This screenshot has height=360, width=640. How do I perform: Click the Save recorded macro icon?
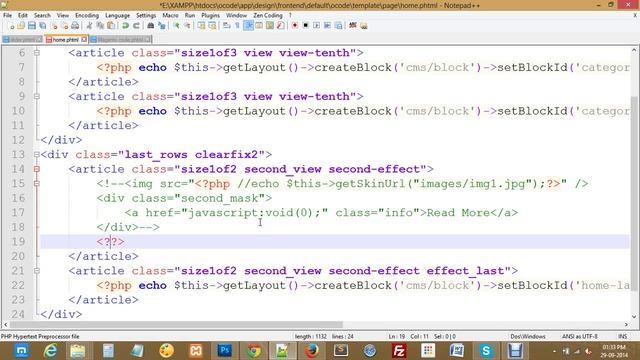point(338,26)
